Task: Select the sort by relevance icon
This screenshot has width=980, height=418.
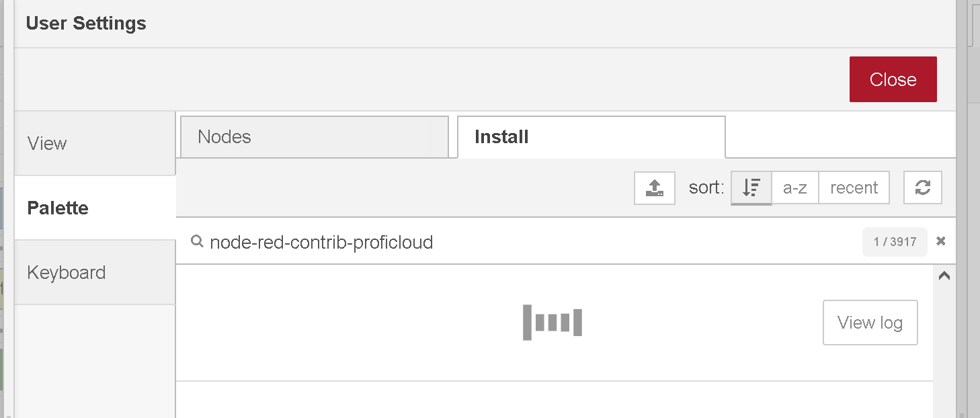Action: coord(751,188)
